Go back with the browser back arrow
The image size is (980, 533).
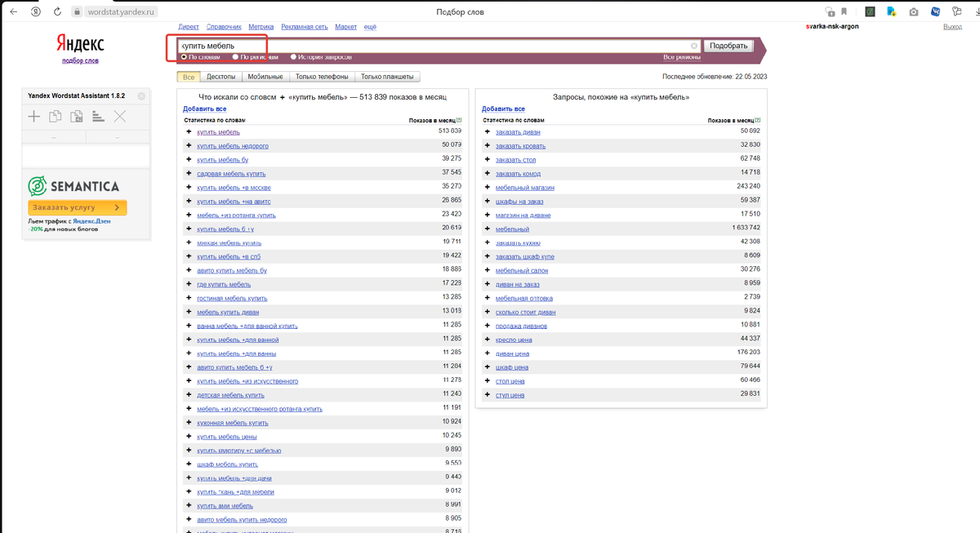(x=13, y=12)
